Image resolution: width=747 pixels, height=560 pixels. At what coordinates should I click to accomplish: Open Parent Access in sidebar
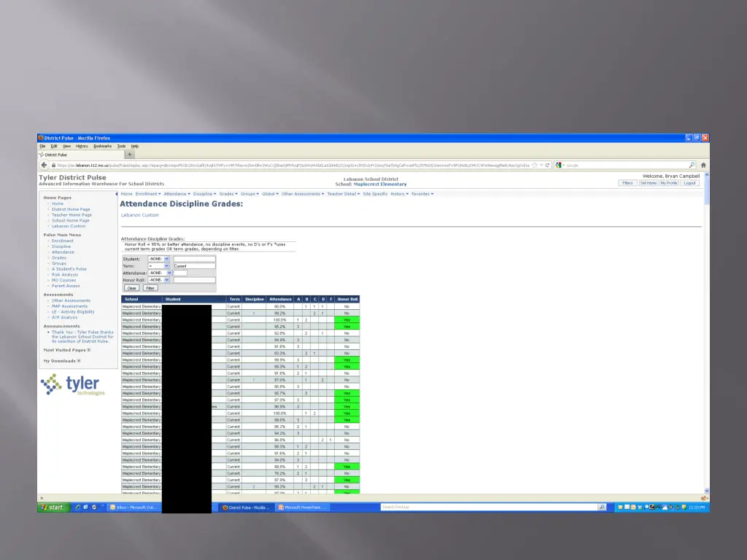coord(66,286)
